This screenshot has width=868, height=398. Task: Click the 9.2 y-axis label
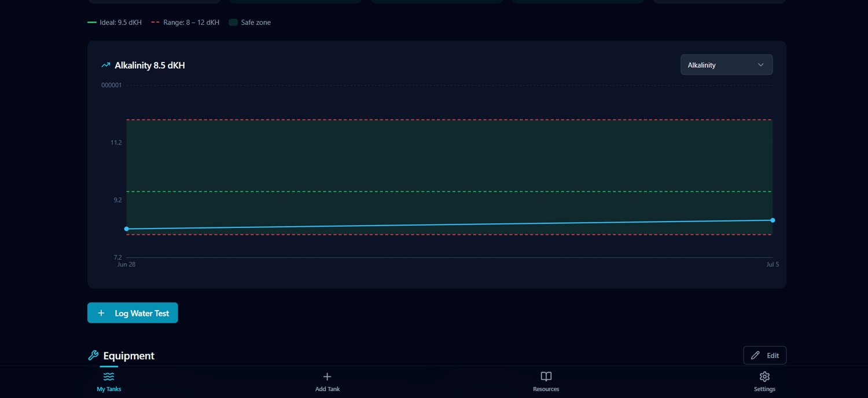coord(117,200)
